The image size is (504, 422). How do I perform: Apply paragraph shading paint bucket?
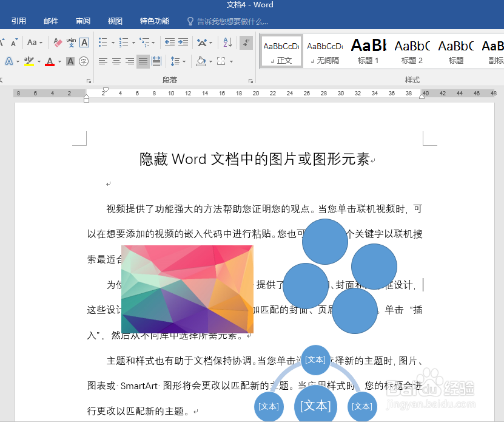[x=201, y=61]
